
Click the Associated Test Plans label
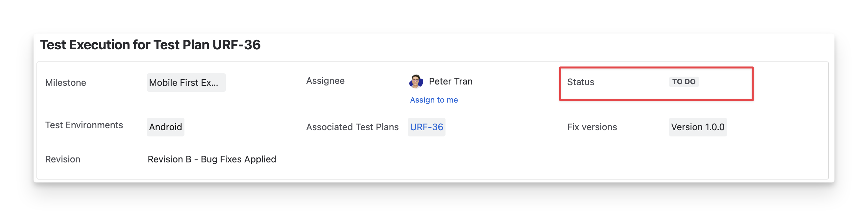[x=352, y=127]
